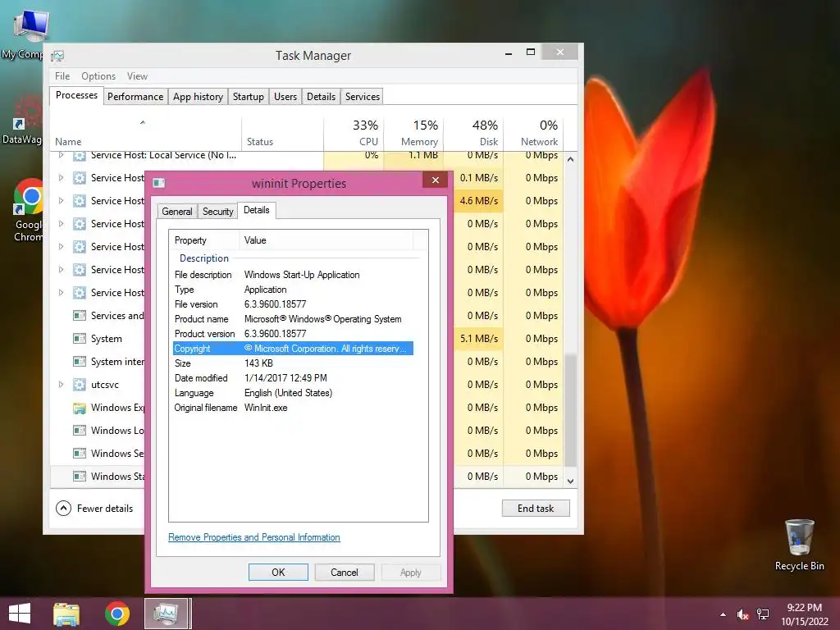Collapse Task Manager with Fewer details
Image resolution: width=840 pixels, height=630 pixels.
tap(94, 509)
